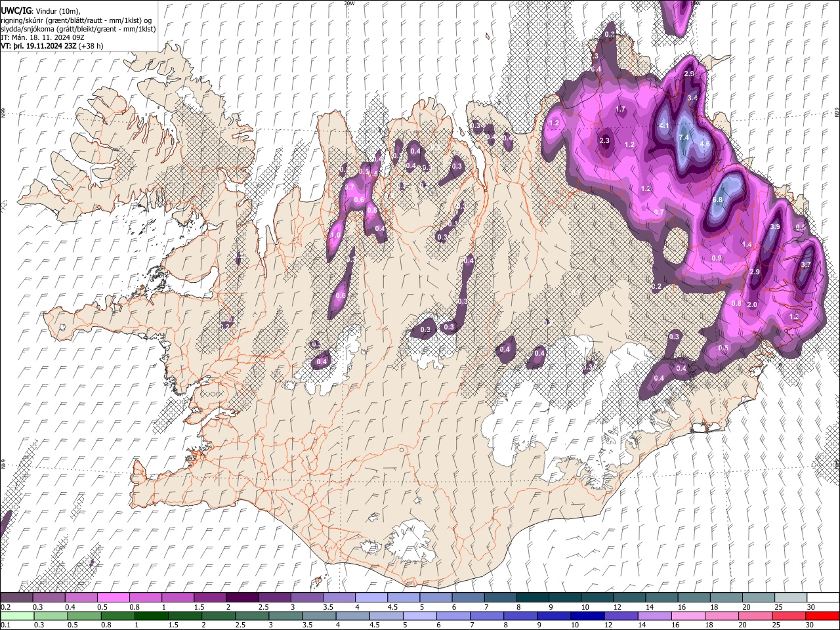Click the 3.9 precipitation value
Image resolution: width=840 pixels, height=630 pixels.
point(774,226)
